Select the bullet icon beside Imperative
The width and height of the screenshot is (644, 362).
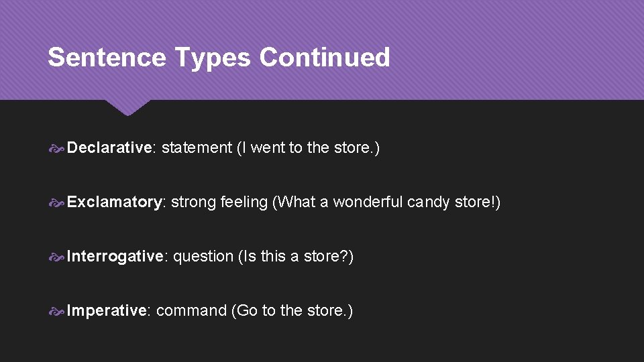click(56, 311)
